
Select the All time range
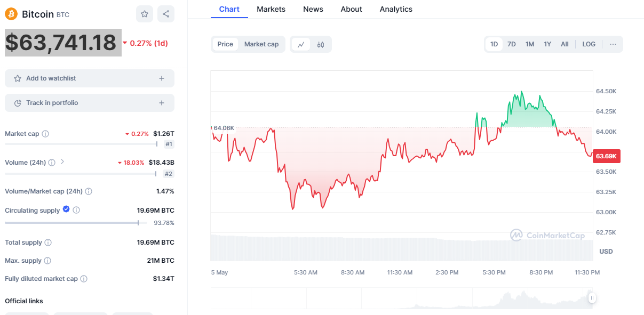click(x=565, y=44)
